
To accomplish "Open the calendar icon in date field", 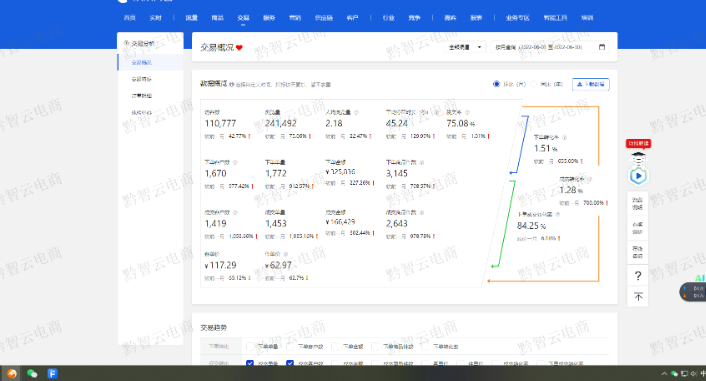I will coord(602,47).
